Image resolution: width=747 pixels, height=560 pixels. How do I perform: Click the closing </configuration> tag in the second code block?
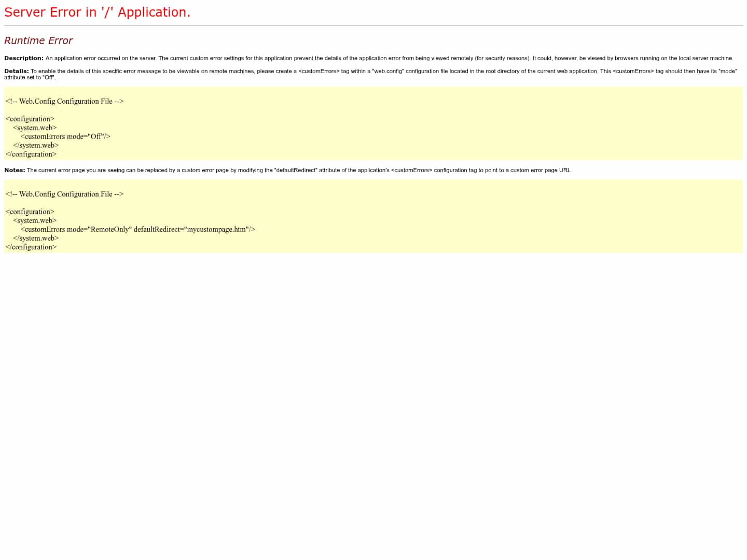pyautogui.click(x=31, y=247)
